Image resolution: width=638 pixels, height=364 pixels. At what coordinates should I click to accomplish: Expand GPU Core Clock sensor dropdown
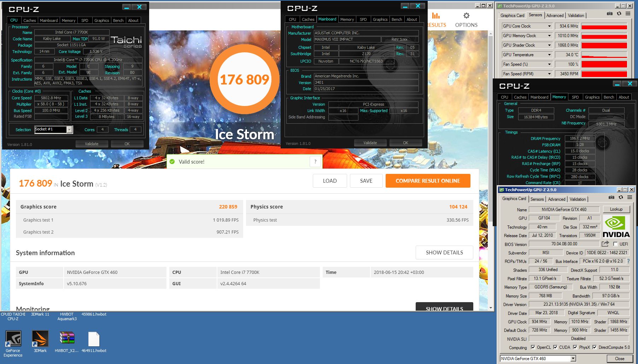[549, 26]
